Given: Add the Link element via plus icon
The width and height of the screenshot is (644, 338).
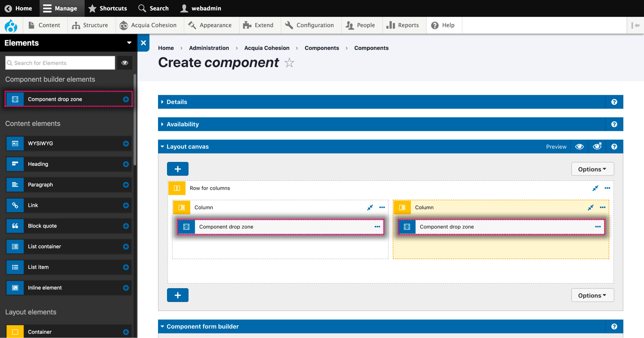Looking at the screenshot, I should [126, 205].
